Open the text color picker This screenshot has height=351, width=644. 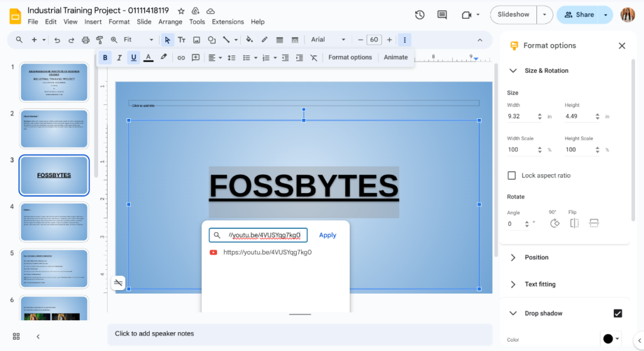(148, 57)
